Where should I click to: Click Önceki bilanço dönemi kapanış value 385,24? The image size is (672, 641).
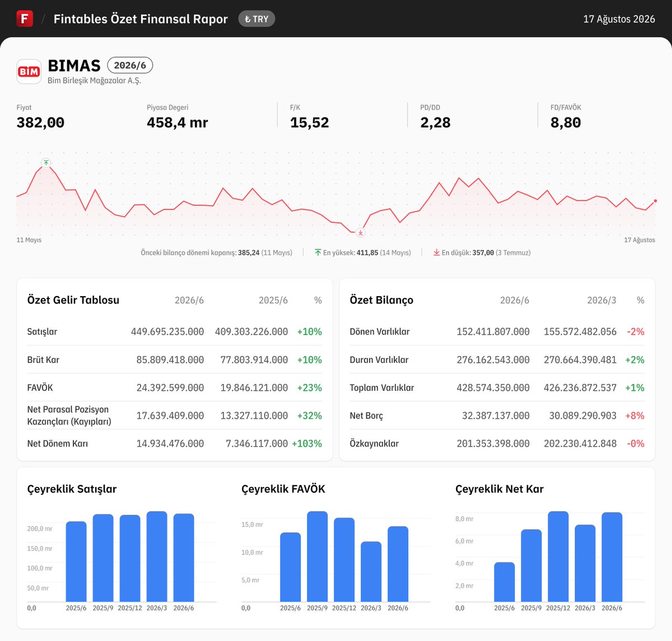pos(249,253)
